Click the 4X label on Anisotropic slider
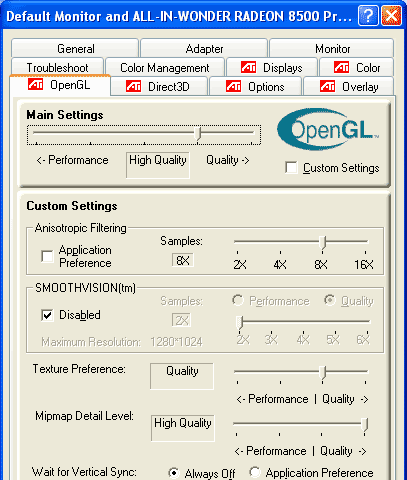 (280, 265)
